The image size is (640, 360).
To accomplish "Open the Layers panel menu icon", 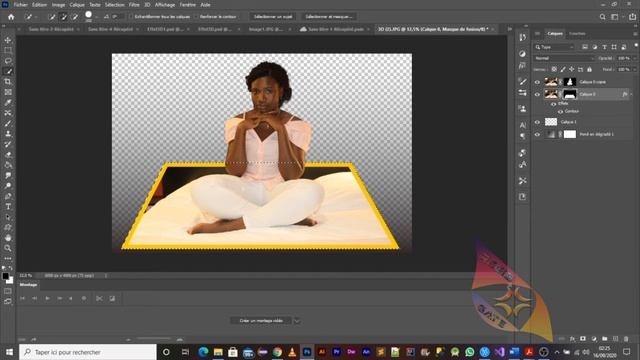I will pyautogui.click(x=636, y=33).
